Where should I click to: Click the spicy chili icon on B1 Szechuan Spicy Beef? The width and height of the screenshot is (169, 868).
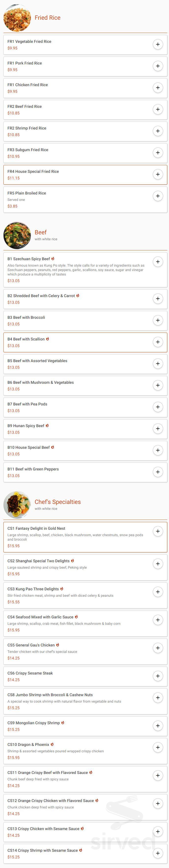53,259
